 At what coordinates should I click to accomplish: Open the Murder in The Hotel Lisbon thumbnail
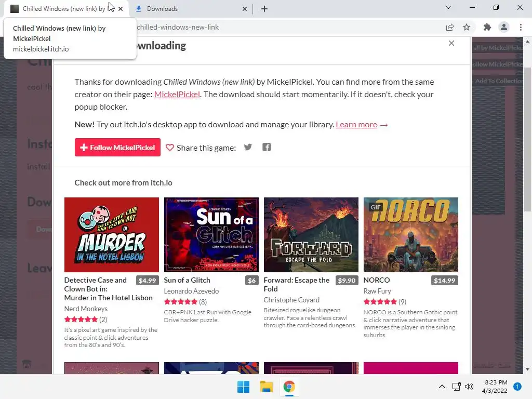pos(112,235)
